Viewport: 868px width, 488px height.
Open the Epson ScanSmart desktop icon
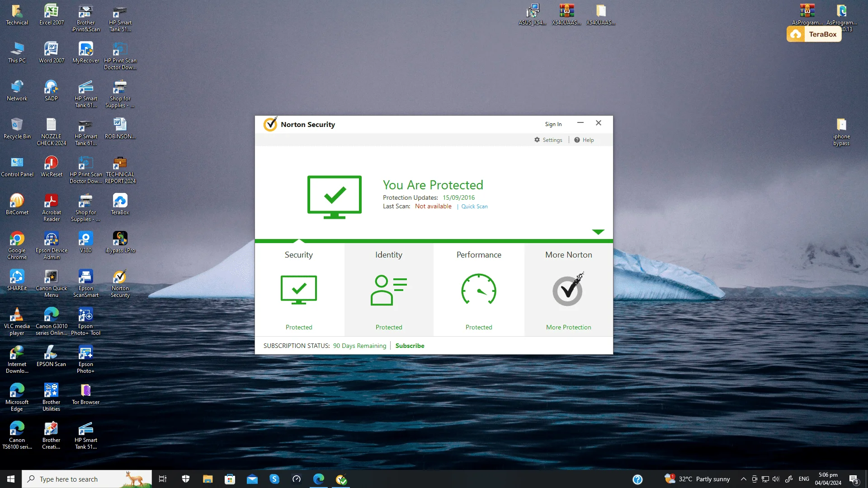[x=86, y=284]
